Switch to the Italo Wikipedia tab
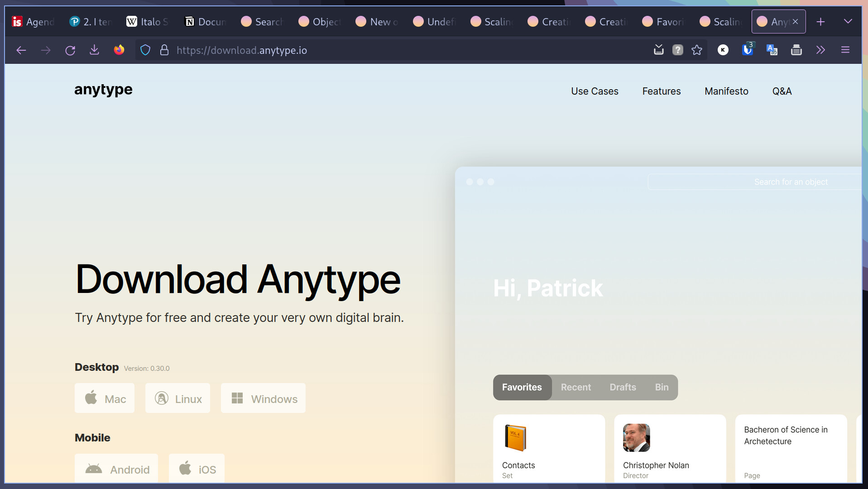Screen dimensions: 868x489 [x=148, y=22]
